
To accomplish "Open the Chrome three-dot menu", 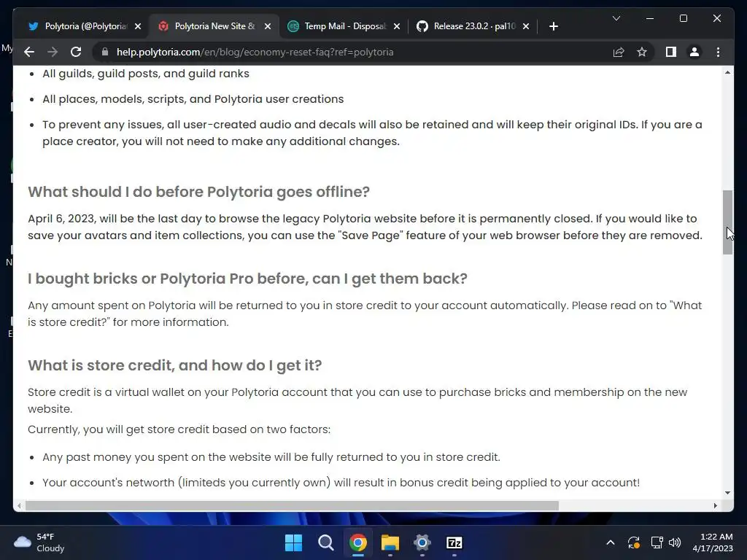I will pyautogui.click(x=719, y=52).
